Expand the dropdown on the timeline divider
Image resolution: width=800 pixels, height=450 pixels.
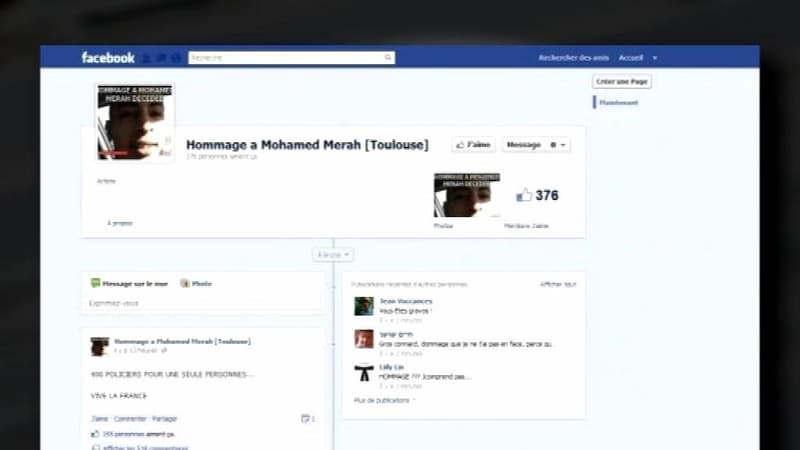[x=333, y=255]
